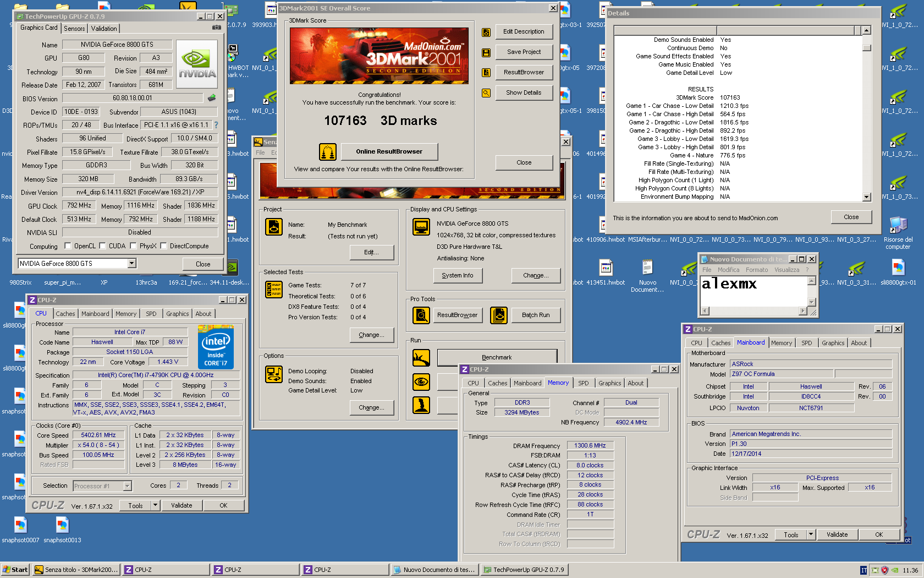Viewport: 924px width, 578px height.
Task: Enable the OpenCL checkbox in GPU-Z
Action: [x=68, y=246]
